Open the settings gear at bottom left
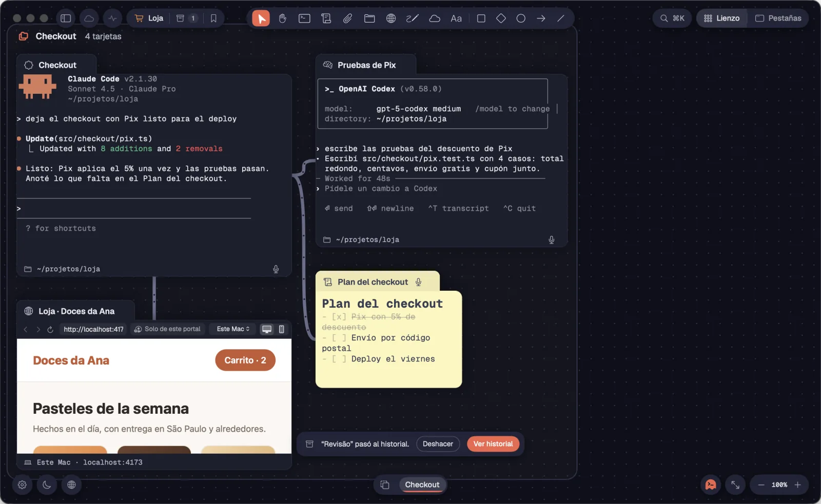 (22, 485)
